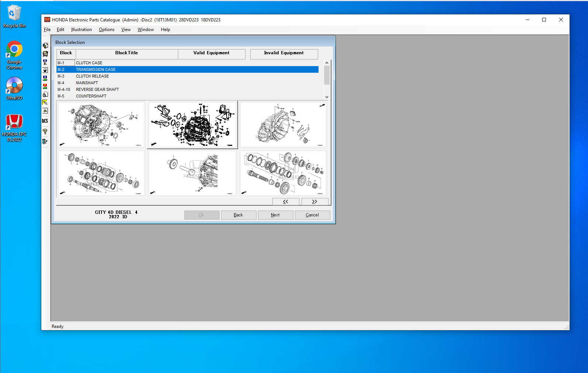The width and height of the screenshot is (588, 373).
Task: Click the Back button
Action: (238, 215)
